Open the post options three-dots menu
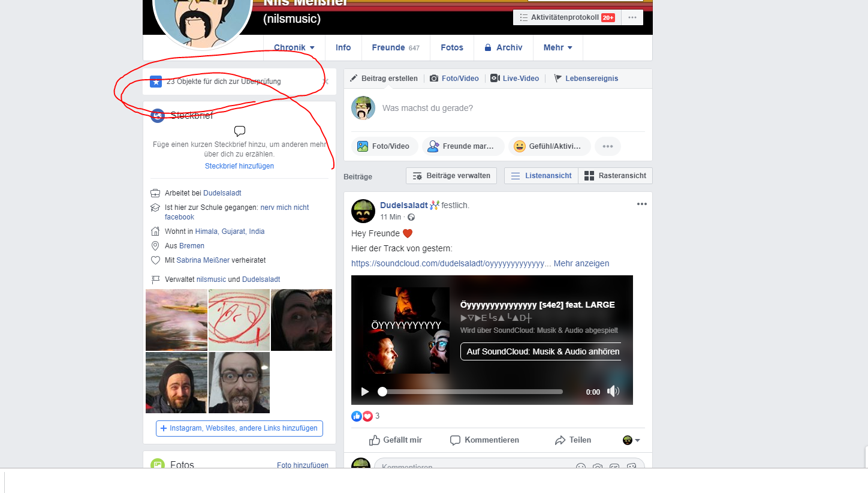 (x=642, y=204)
